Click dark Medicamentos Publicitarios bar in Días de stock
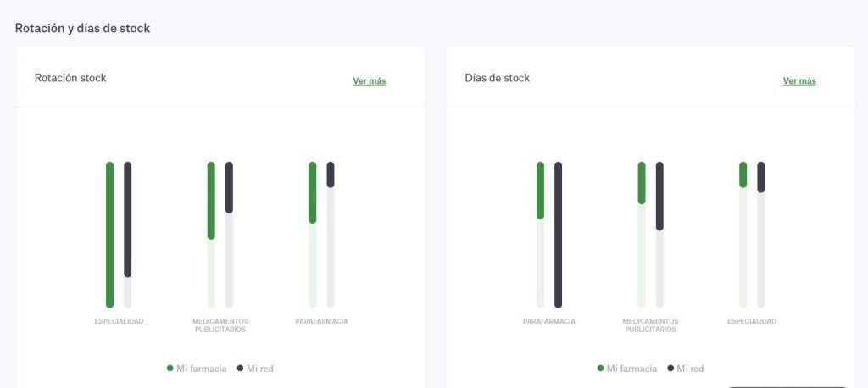 point(659,196)
